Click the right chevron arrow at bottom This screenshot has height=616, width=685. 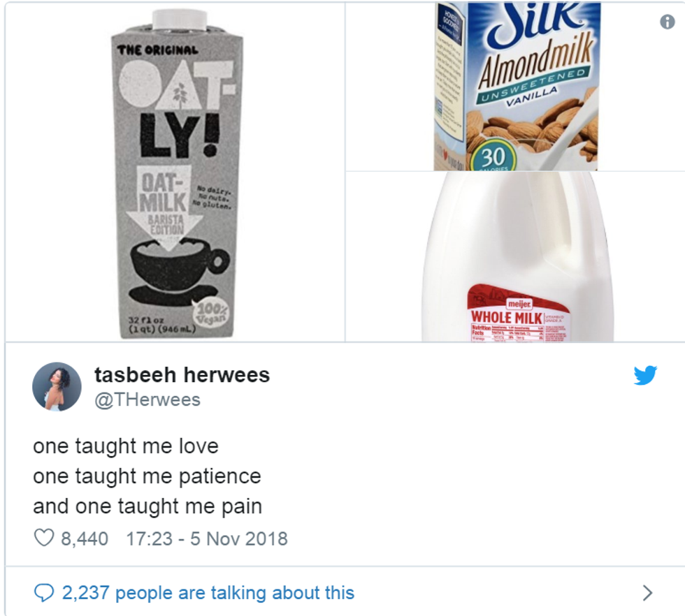[x=648, y=593]
